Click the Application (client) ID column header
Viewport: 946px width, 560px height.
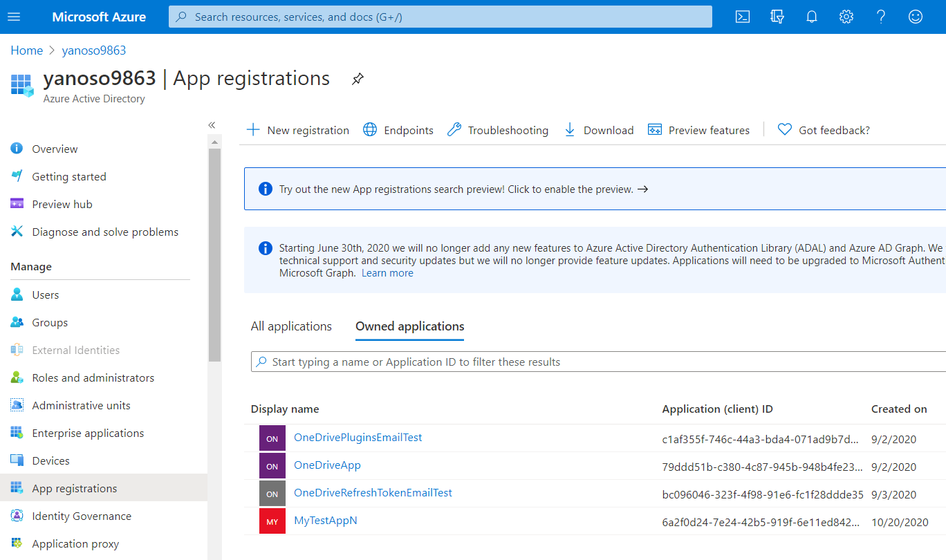tap(717, 409)
